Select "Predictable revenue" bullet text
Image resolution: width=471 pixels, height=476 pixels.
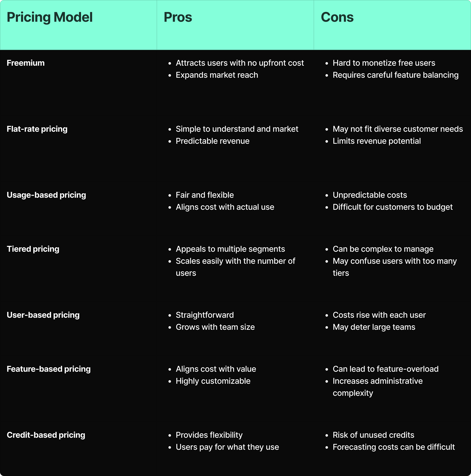(x=213, y=141)
